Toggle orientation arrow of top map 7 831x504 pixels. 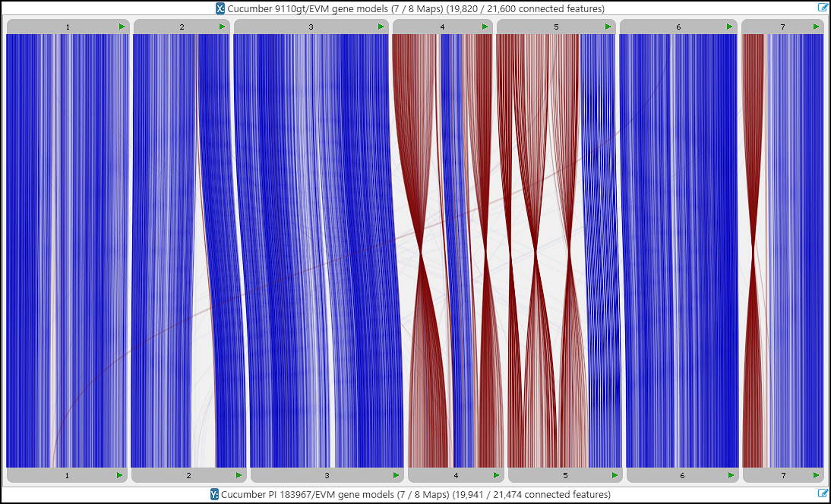point(817,27)
